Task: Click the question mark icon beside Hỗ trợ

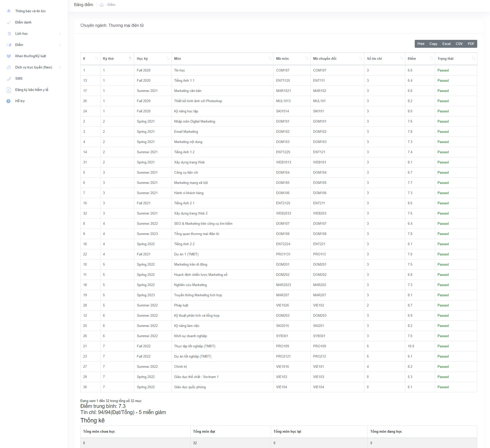Action: 8,101
